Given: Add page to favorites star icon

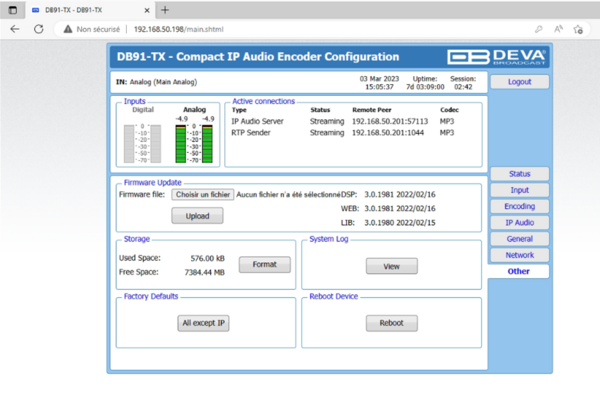Looking at the screenshot, I should point(578,29).
